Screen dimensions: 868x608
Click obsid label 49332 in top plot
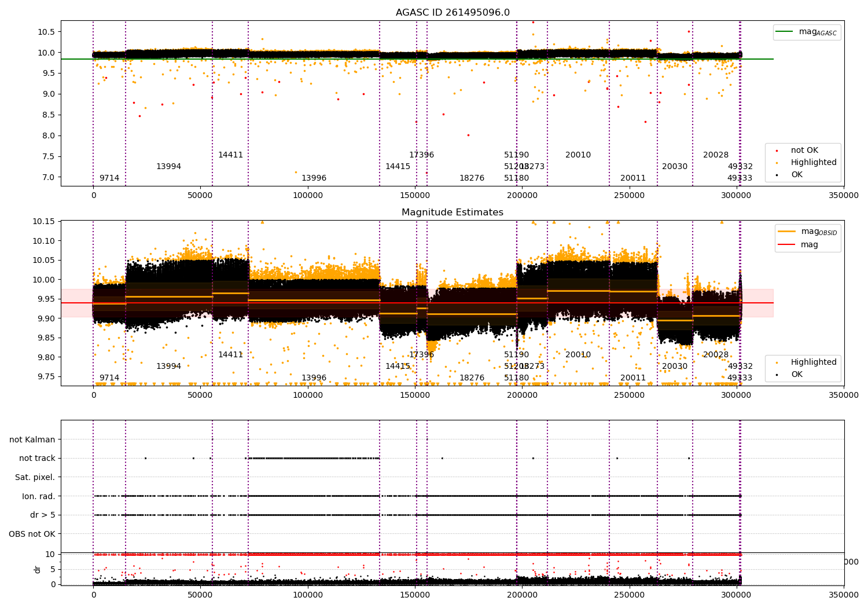click(x=741, y=167)
